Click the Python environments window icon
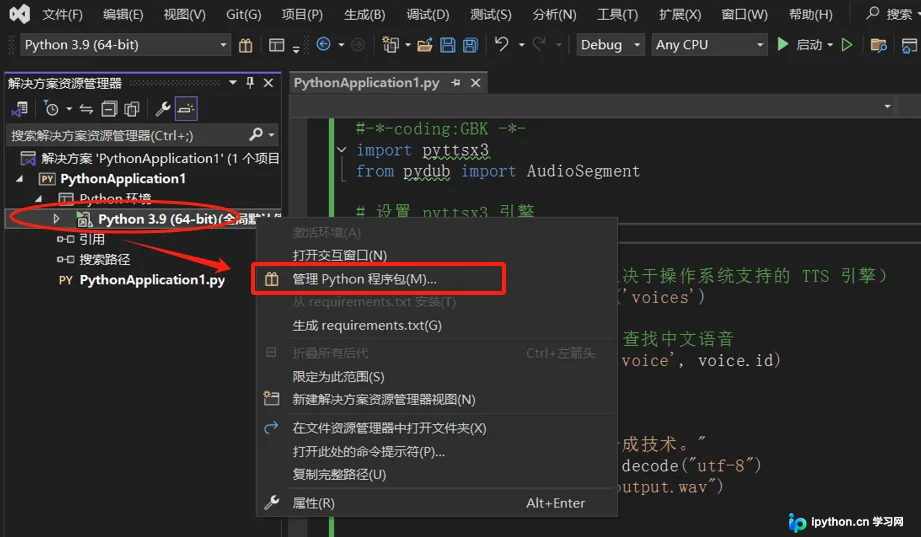Screen dimensions: 921x537 [x=277, y=45]
